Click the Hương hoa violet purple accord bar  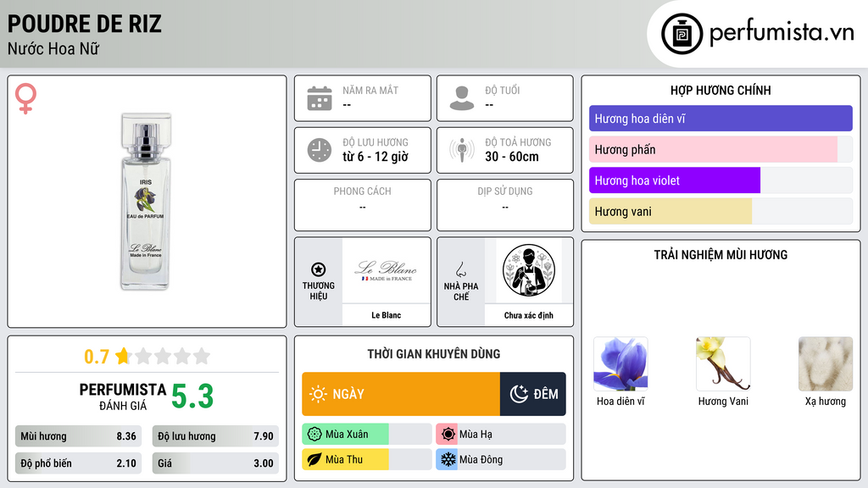[x=721, y=180]
